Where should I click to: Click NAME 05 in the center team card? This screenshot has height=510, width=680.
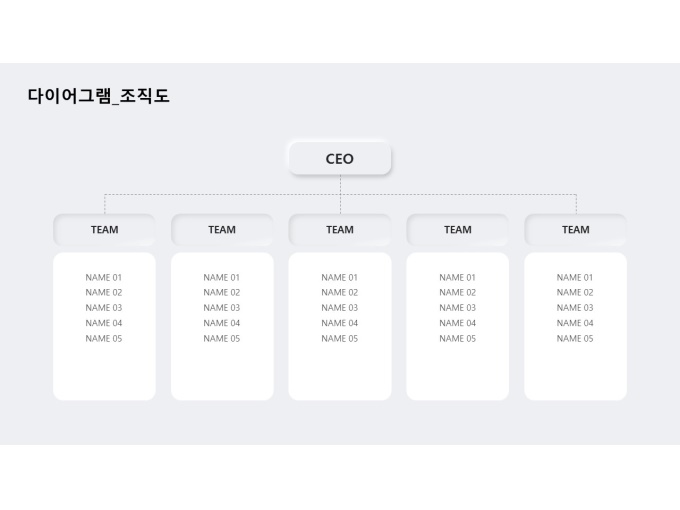coord(340,339)
